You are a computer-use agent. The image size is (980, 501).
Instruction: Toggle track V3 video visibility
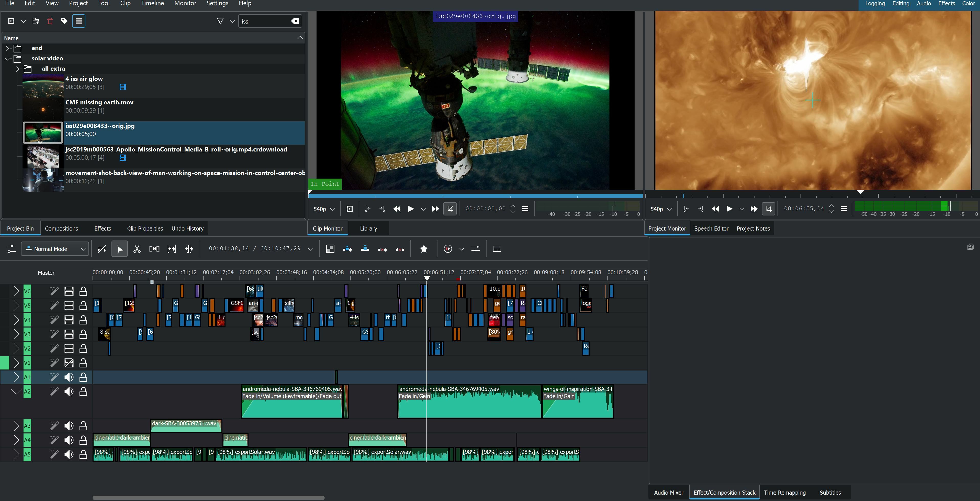click(x=69, y=334)
